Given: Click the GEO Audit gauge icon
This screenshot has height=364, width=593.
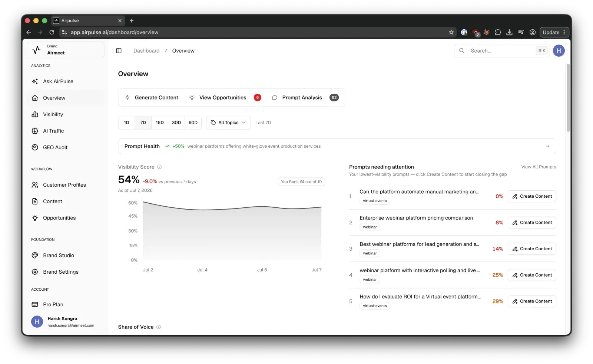Looking at the screenshot, I should coord(35,147).
